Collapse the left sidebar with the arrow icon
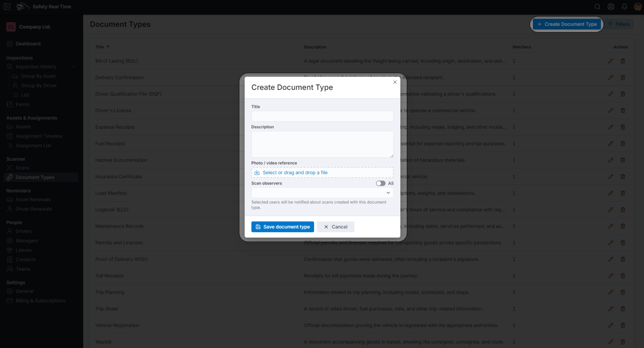The width and height of the screenshot is (644, 348). point(7,6)
